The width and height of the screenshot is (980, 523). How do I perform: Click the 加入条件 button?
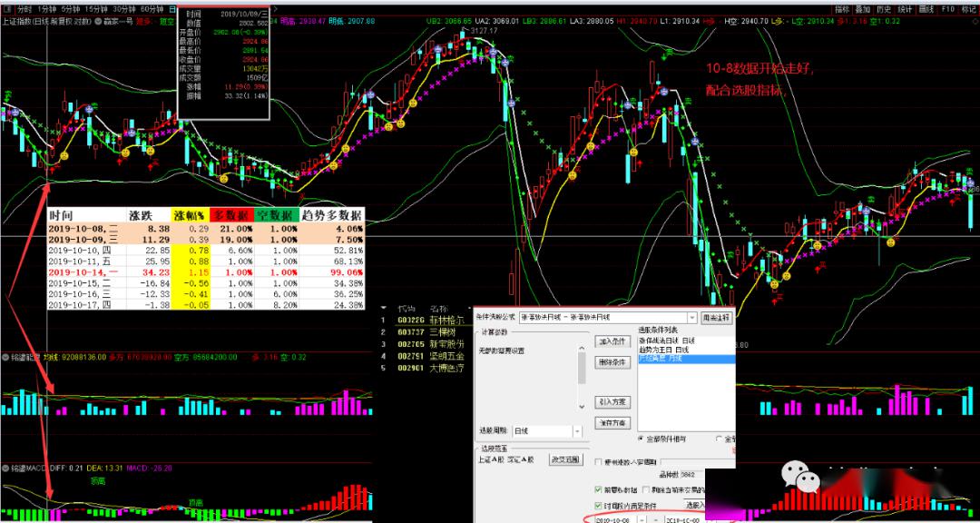point(612,341)
